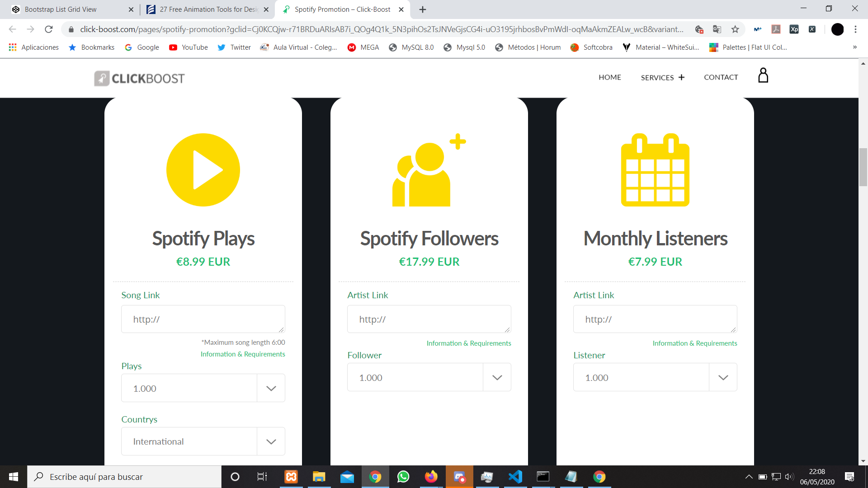The height and width of the screenshot is (488, 868).
Task: Open Information & Requirements under Song Link
Action: pyautogui.click(x=243, y=354)
